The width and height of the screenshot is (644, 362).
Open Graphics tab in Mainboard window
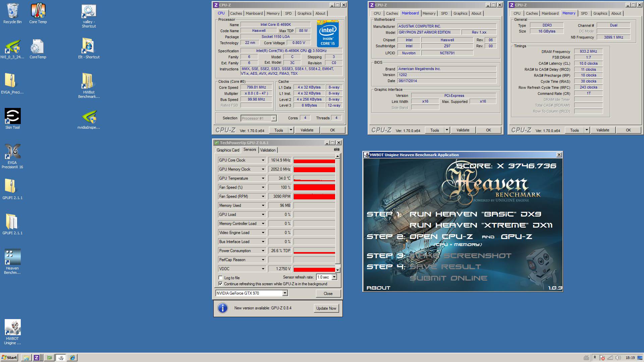pos(460,13)
